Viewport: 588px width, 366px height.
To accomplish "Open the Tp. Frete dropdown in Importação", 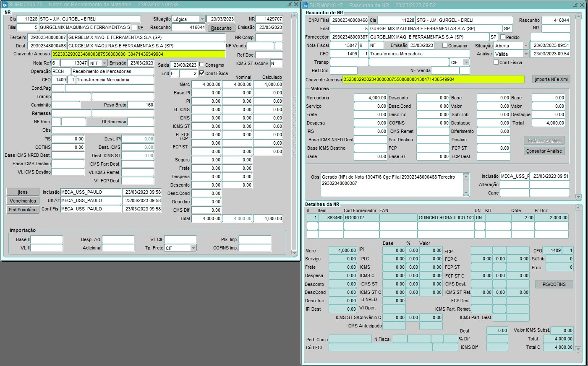I will 193,248.
